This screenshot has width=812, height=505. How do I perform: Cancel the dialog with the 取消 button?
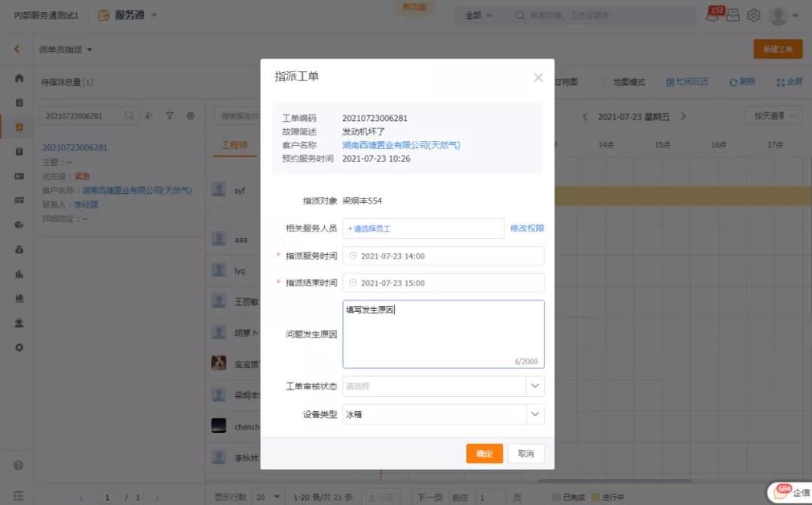526,453
